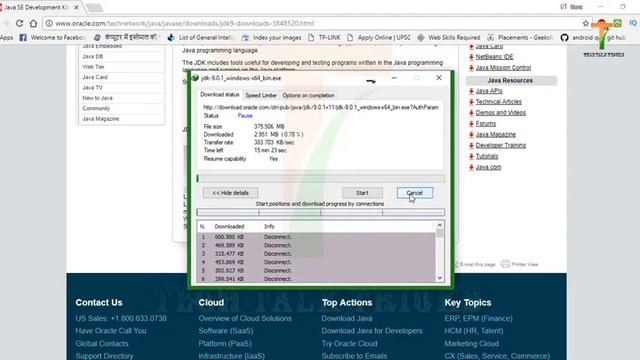Open Overview of Cloud Solutions footer link
This screenshot has height=360, width=640.
click(245, 318)
